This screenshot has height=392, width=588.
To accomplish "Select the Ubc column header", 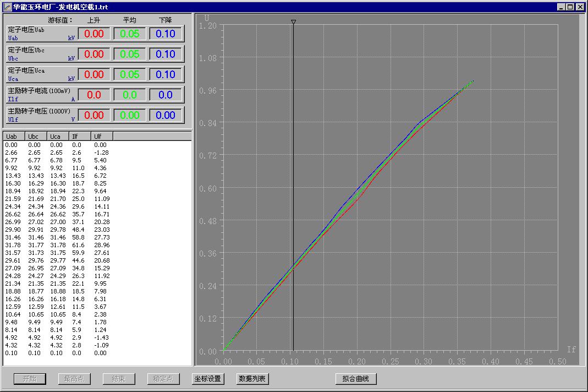I will [x=37, y=136].
